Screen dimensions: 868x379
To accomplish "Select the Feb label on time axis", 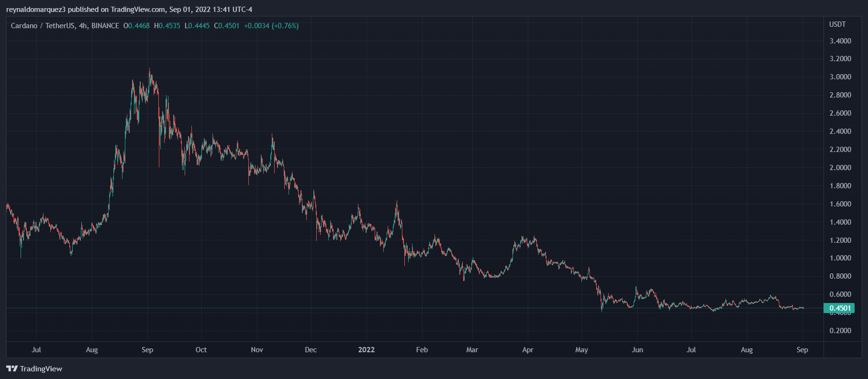I will pyautogui.click(x=422, y=350).
